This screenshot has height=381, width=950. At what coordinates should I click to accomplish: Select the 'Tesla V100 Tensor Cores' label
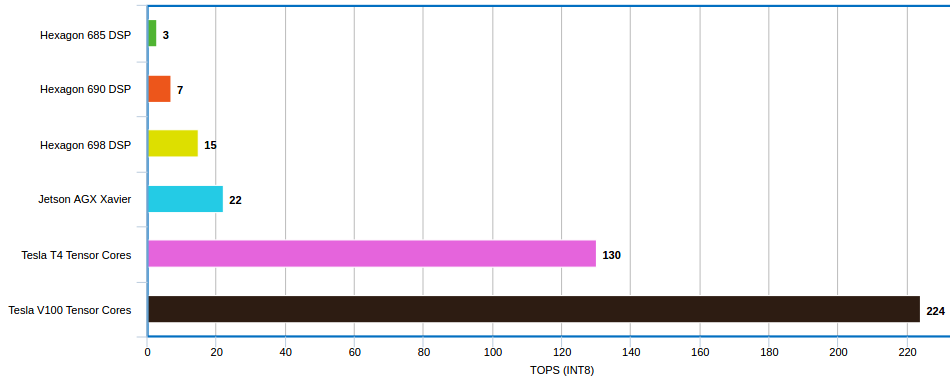coord(70,310)
